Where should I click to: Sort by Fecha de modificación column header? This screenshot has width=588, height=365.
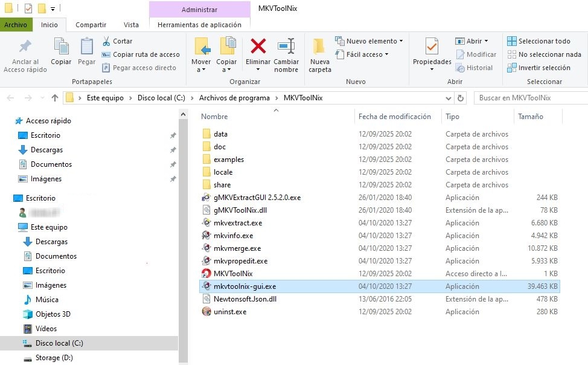[x=395, y=117]
